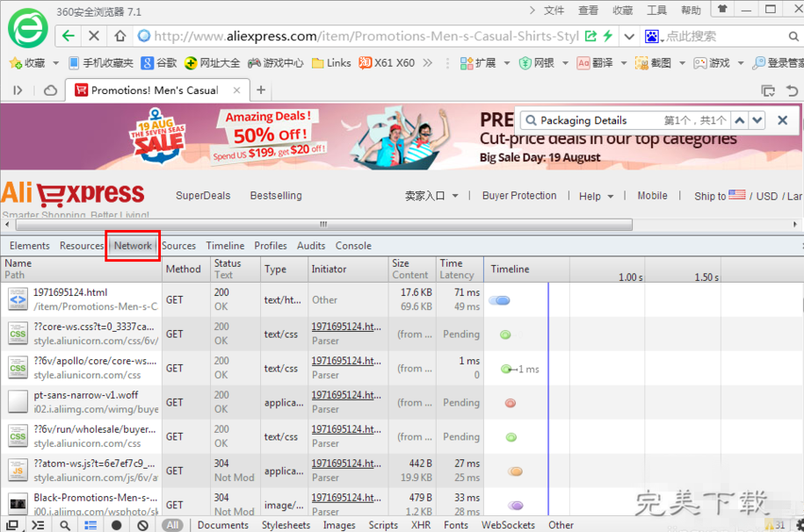804x532 pixels.
Task: Click the restore closed tab undo icon
Action: (793, 90)
